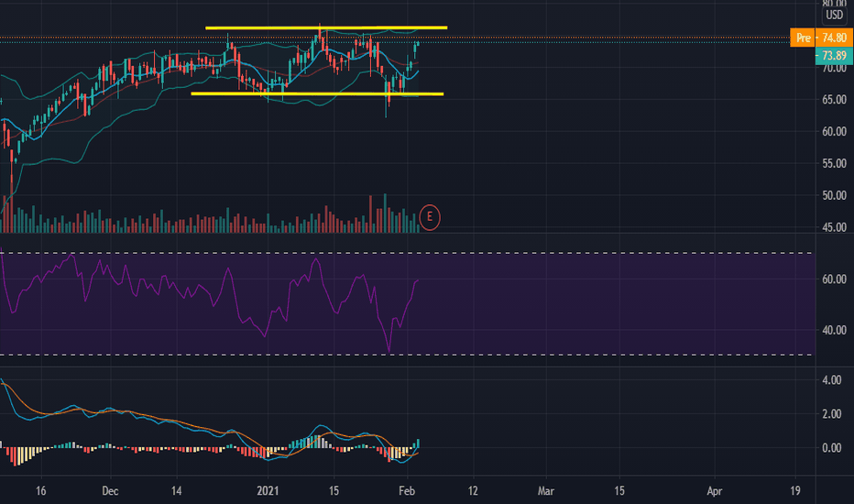Image resolution: width=854 pixels, height=504 pixels.
Task: Click the 0.00 MACD axis label
Action: click(x=832, y=448)
